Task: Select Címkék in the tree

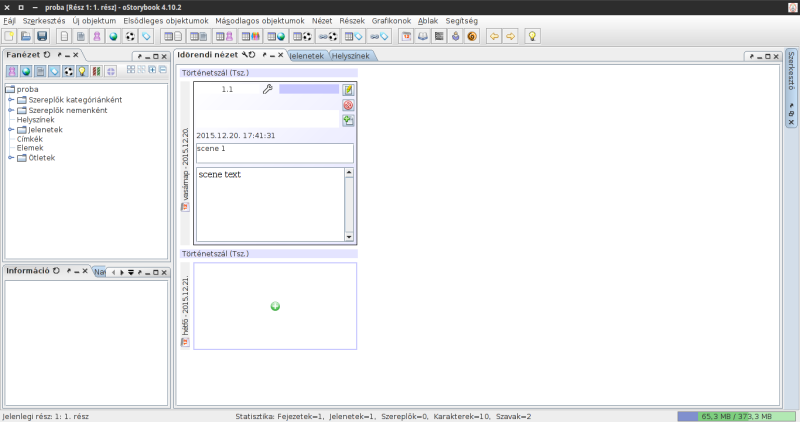Action: click(x=30, y=138)
